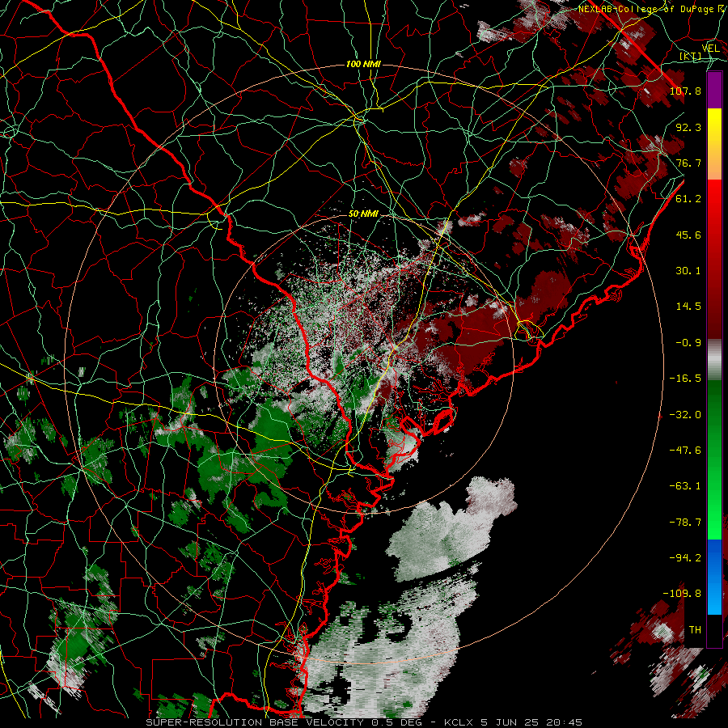
Task: Pick the gray near-zero segment of the color bar
Action: pos(714,360)
